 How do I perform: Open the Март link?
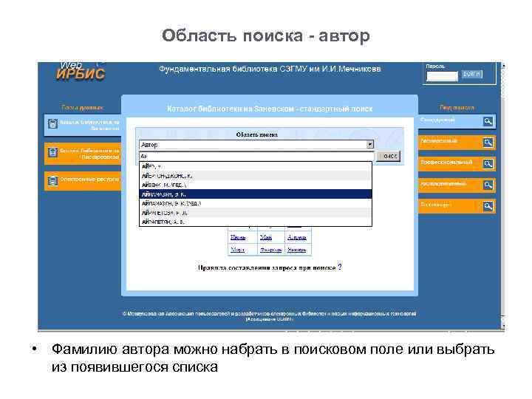click(237, 250)
